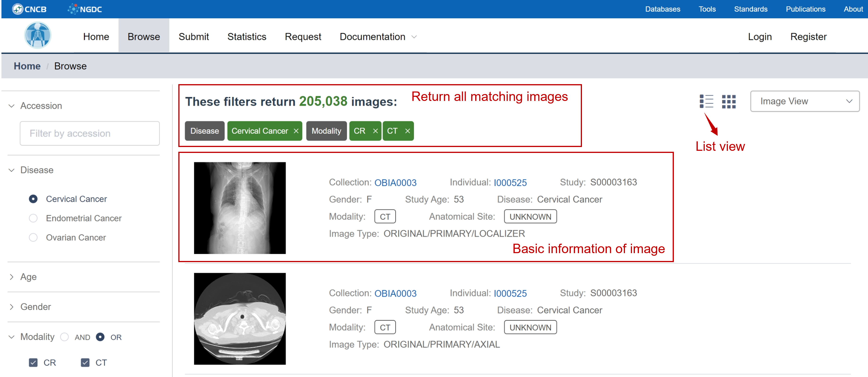The width and height of the screenshot is (868, 377).
Task: Open the chest localizer X-ray thumbnail
Action: pos(239,208)
